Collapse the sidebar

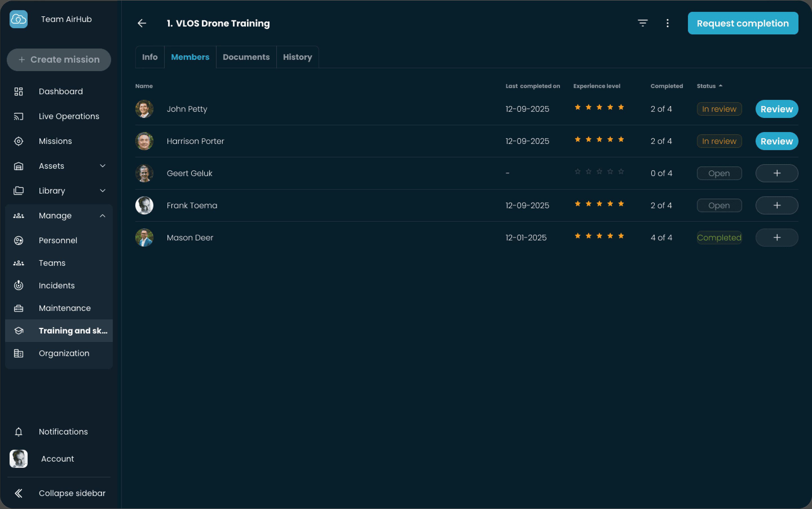[x=72, y=493]
